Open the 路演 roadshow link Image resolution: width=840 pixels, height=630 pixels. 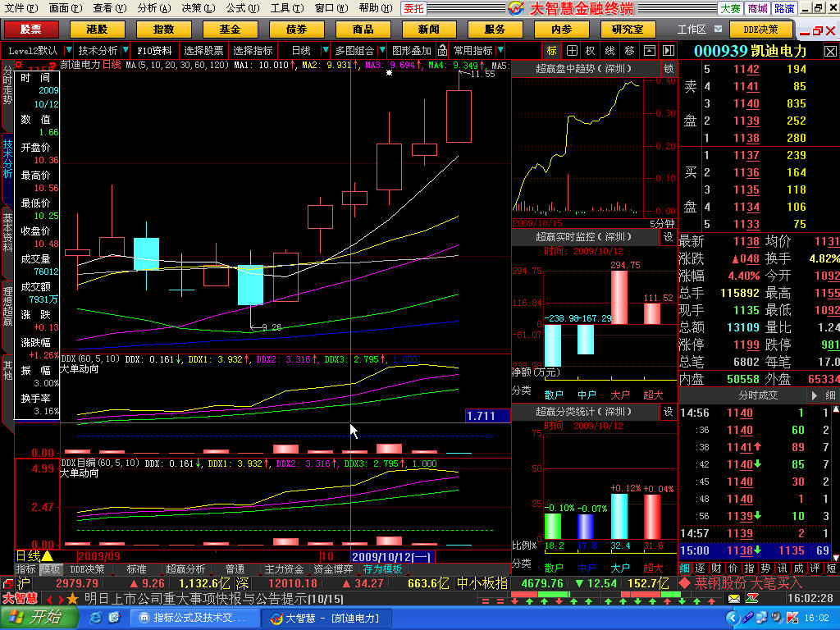tap(784, 8)
